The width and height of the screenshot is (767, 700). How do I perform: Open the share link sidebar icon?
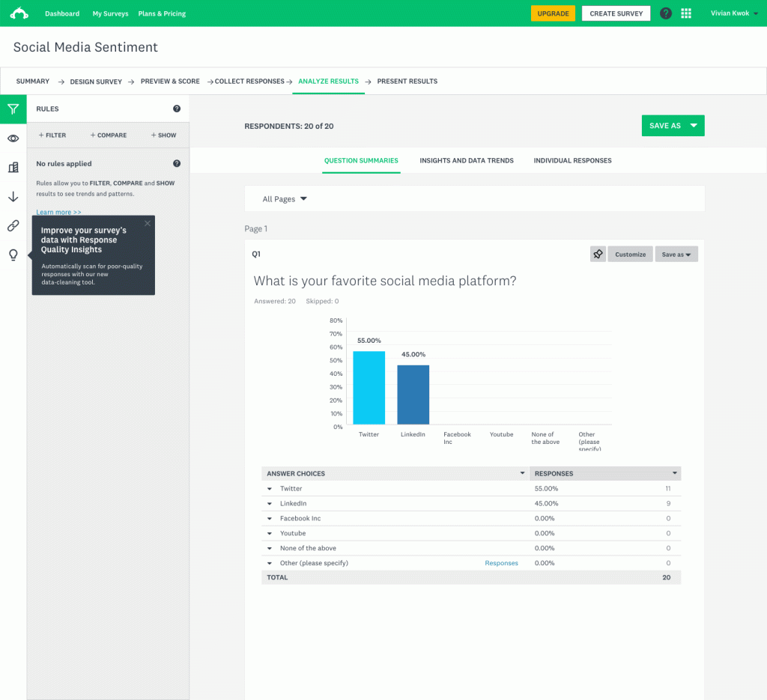13,225
